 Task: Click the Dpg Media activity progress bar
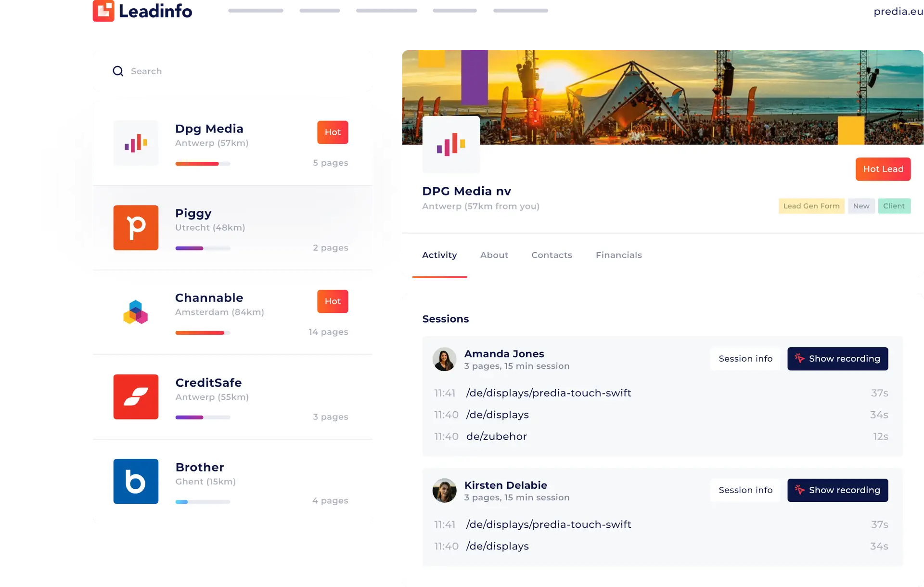click(203, 164)
